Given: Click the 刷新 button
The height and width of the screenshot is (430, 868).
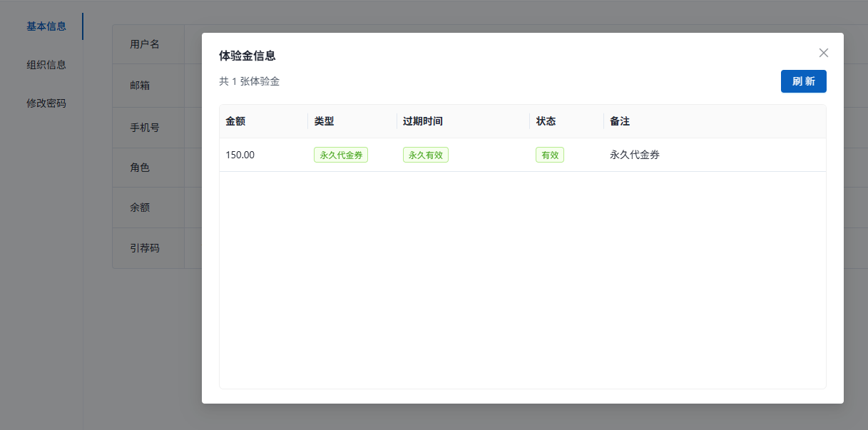Looking at the screenshot, I should 803,81.
